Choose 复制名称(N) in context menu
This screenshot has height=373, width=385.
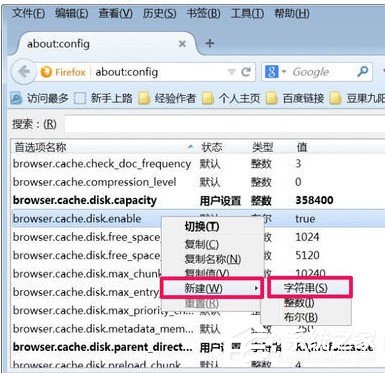[213, 259]
